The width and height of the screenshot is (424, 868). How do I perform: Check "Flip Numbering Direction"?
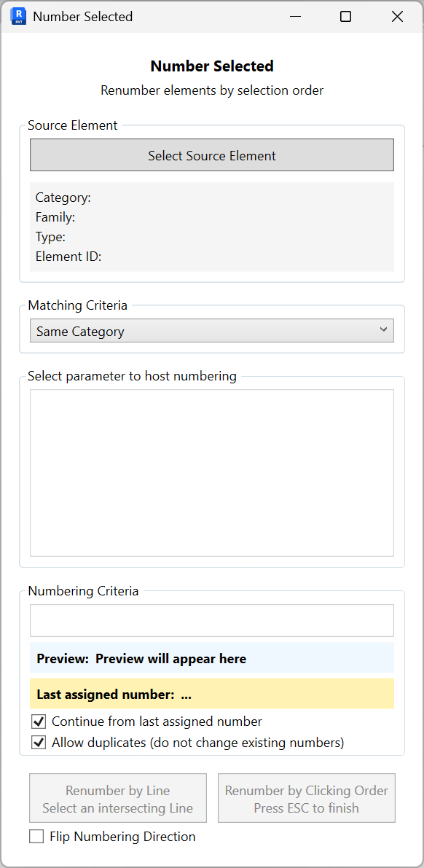(36, 836)
